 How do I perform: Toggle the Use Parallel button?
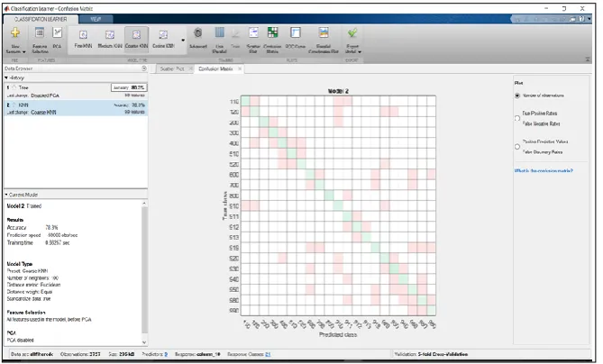coord(220,40)
